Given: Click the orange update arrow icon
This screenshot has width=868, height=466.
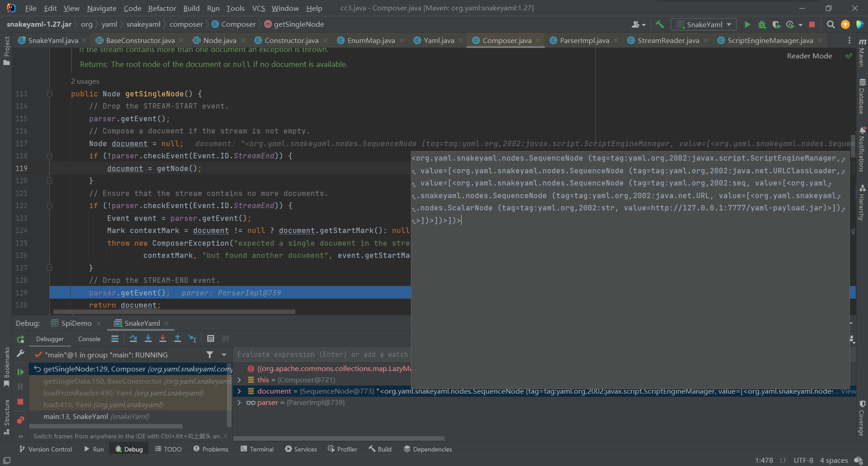Looking at the screenshot, I should point(845,24).
